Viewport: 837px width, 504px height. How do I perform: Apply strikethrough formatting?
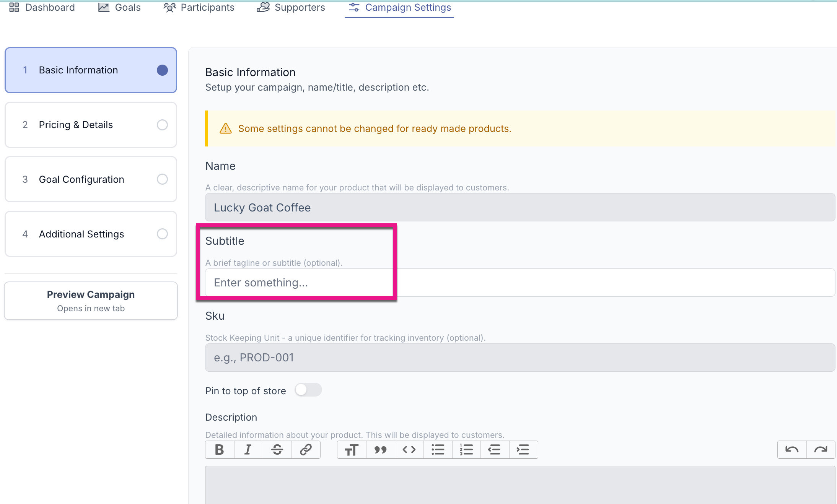(x=277, y=450)
